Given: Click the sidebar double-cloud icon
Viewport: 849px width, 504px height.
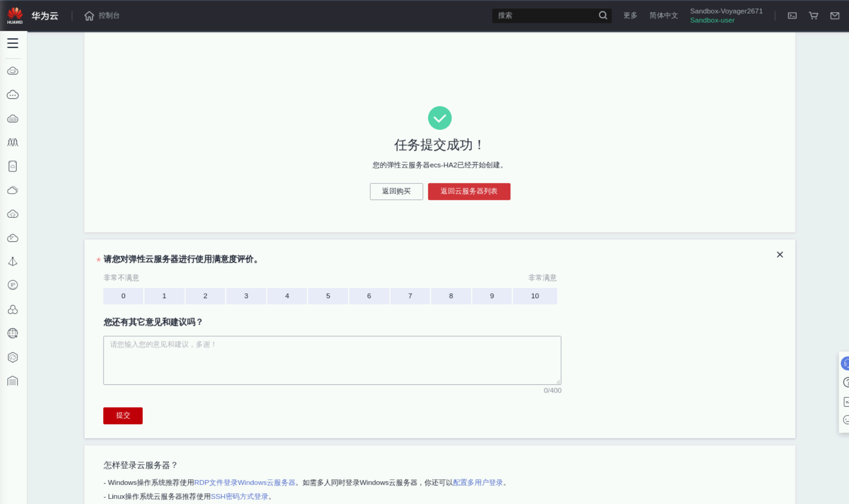Looking at the screenshot, I should pos(13,190).
